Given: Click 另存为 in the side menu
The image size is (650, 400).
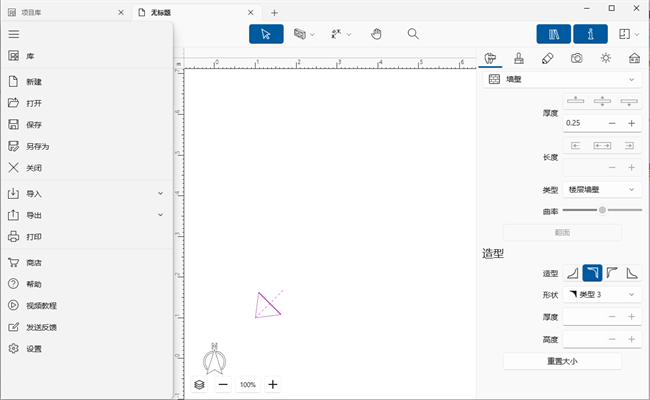Looking at the screenshot, I should point(87,146).
